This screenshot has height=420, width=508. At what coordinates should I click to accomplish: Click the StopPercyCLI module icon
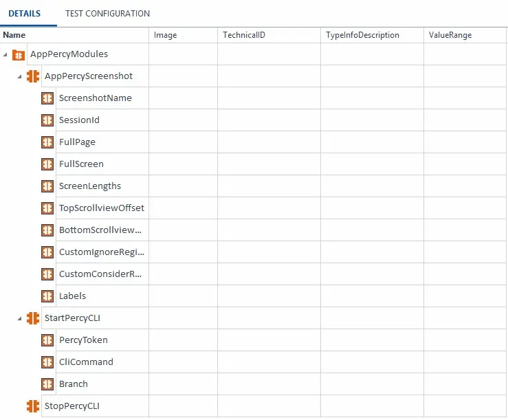click(33, 406)
